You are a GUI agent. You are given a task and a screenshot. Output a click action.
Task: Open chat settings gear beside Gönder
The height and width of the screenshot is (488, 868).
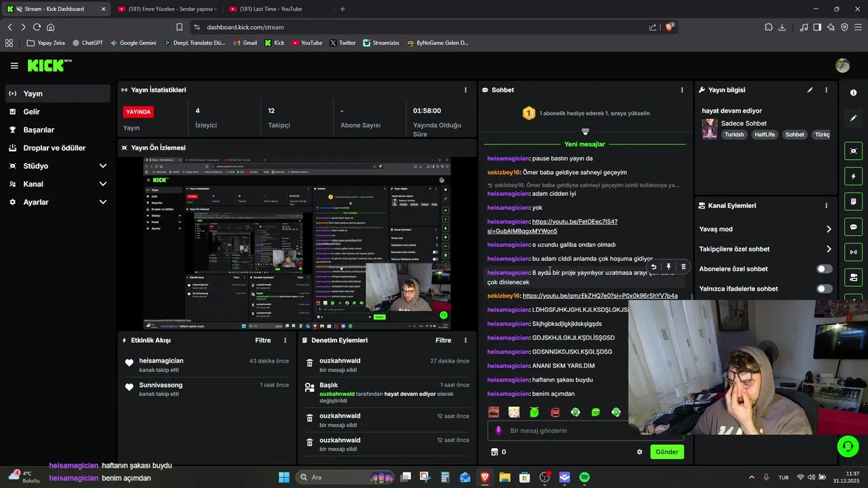tap(639, 452)
